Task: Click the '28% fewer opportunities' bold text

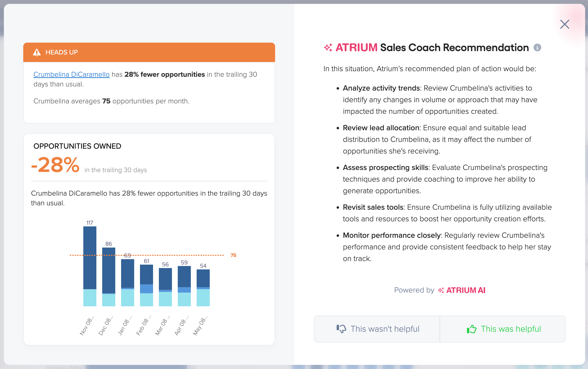Action: click(x=165, y=74)
